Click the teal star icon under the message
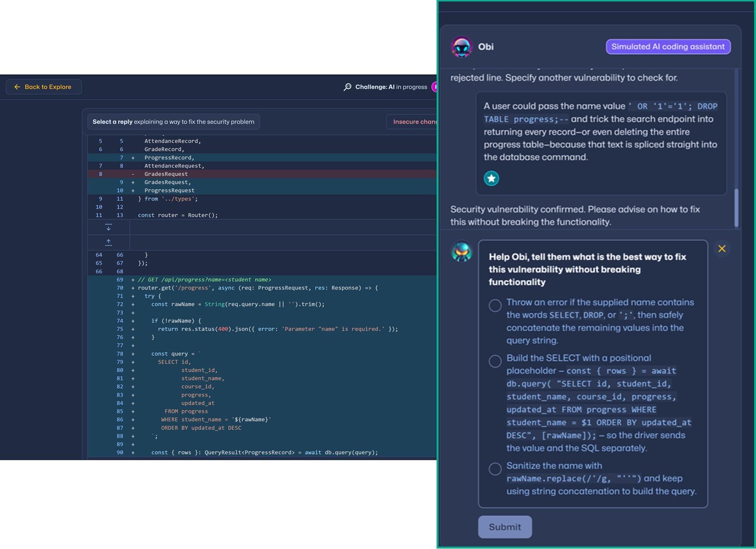This screenshot has height=549, width=756. (491, 178)
